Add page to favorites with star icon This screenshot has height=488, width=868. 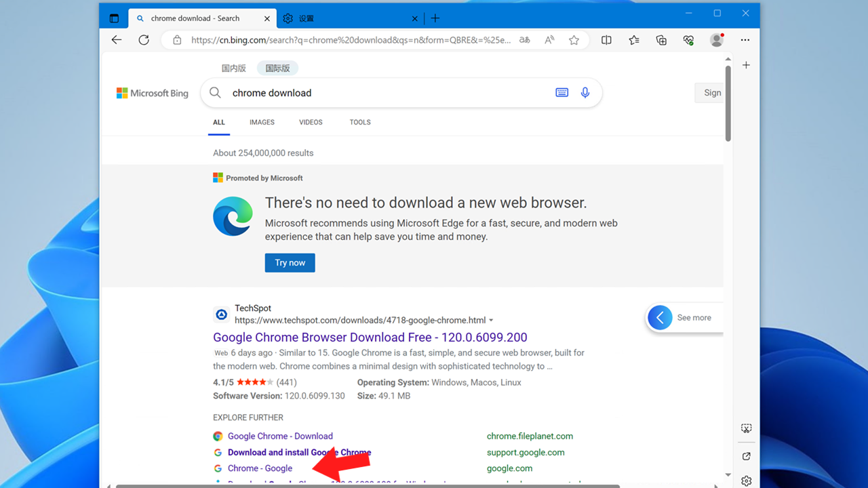pyautogui.click(x=574, y=40)
